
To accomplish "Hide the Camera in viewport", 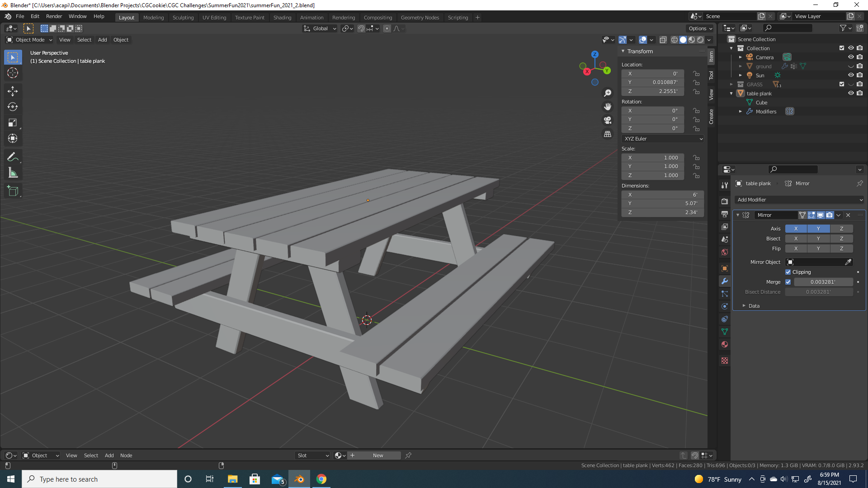I will pyautogui.click(x=850, y=57).
